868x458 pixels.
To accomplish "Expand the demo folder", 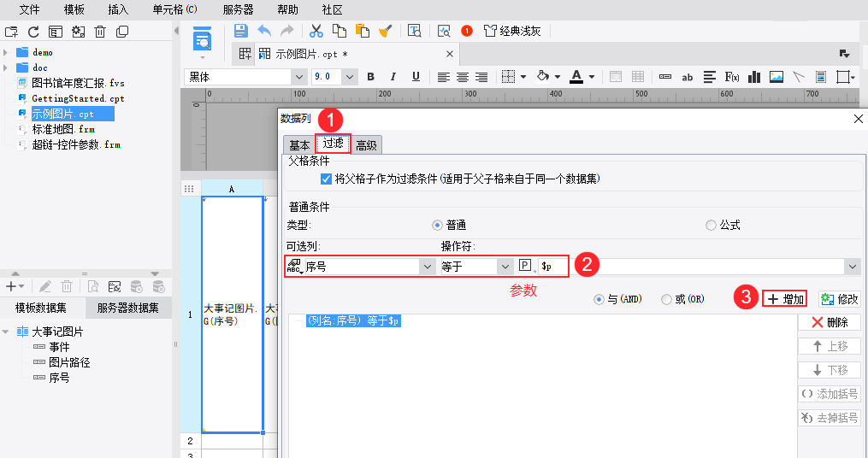I will (x=5, y=52).
